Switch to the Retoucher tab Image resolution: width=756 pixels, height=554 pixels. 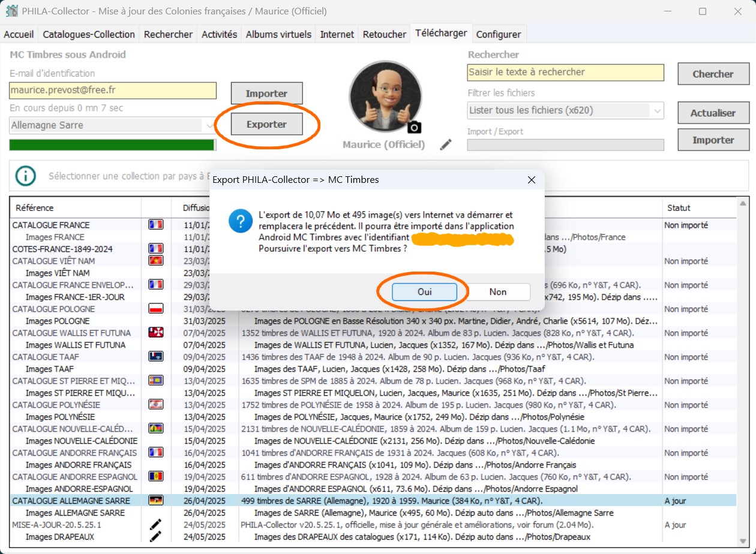click(385, 34)
